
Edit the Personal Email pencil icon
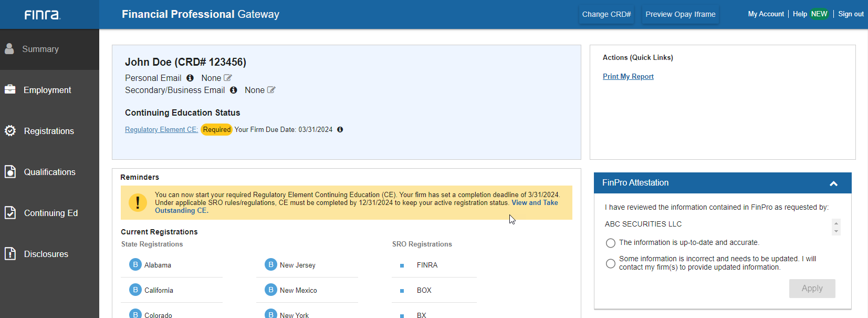click(228, 78)
